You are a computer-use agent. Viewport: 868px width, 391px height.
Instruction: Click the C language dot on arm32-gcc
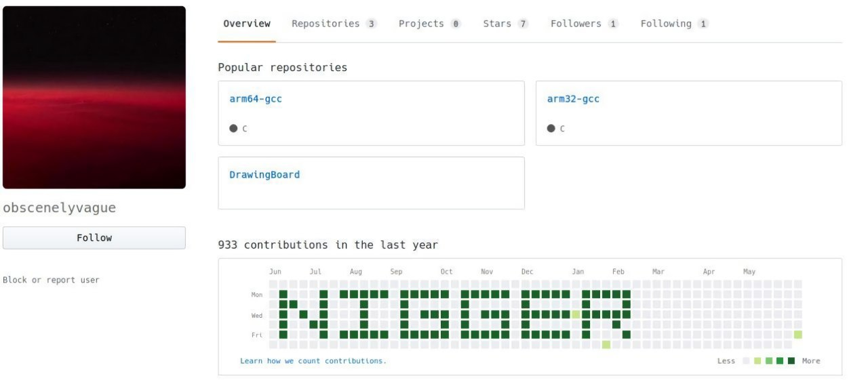(551, 128)
